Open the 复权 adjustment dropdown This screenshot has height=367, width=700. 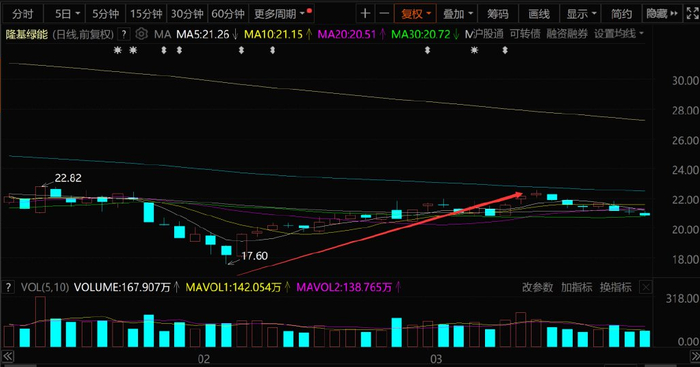coord(416,14)
